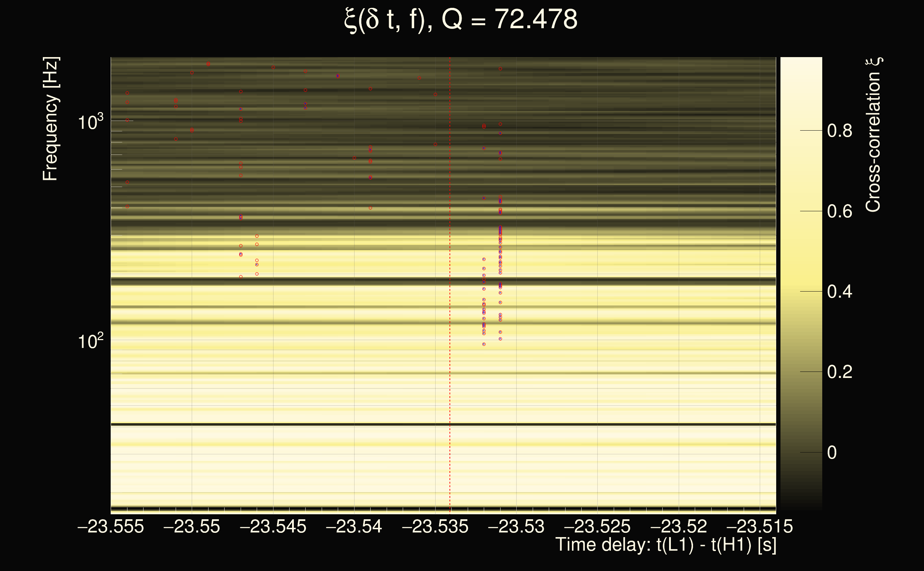Click the Frequency [Hz] y-axis label
This screenshot has height=571, width=924.
[x=50, y=119]
